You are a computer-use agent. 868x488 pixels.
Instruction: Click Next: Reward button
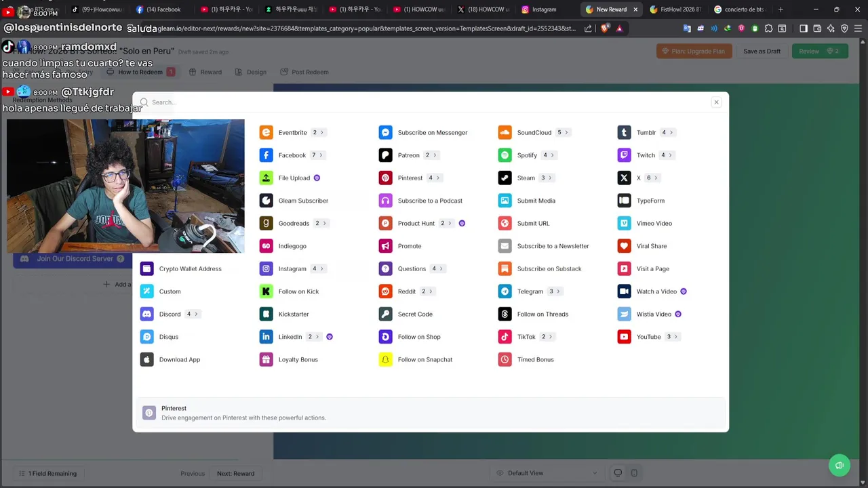pos(235,474)
